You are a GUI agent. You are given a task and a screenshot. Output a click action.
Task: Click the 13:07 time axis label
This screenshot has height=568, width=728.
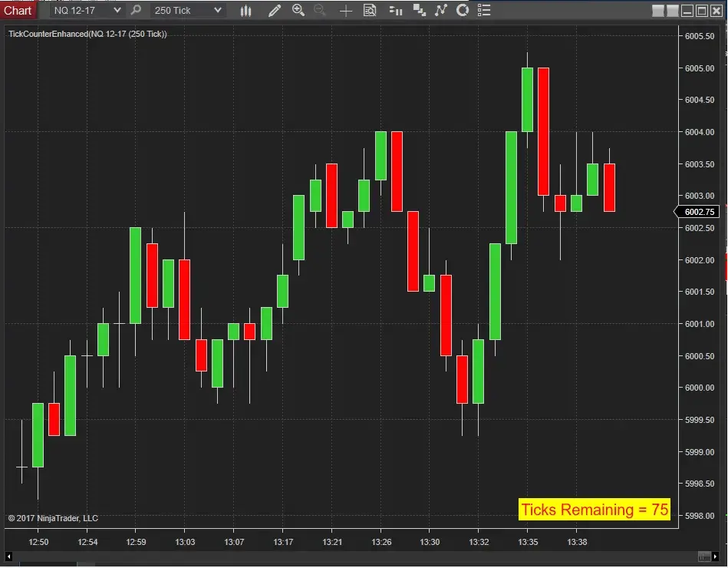click(x=233, y=542)
